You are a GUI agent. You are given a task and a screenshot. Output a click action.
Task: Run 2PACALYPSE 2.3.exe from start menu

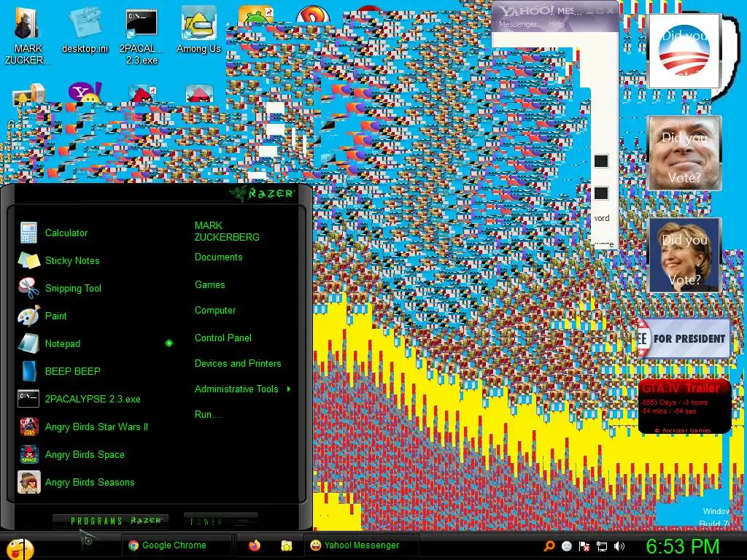(80, 399)
